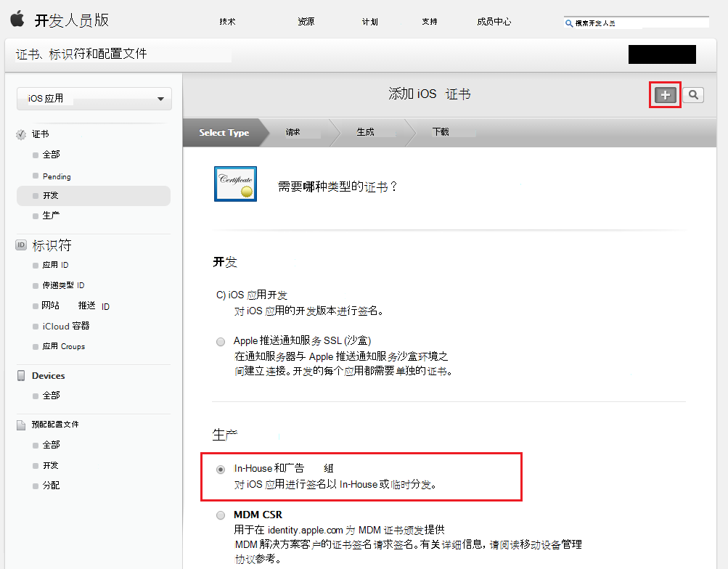Viewport: 728px width, 569px height.
Task: Click the Certificate image thumbnail
Action: coord(235,184)
